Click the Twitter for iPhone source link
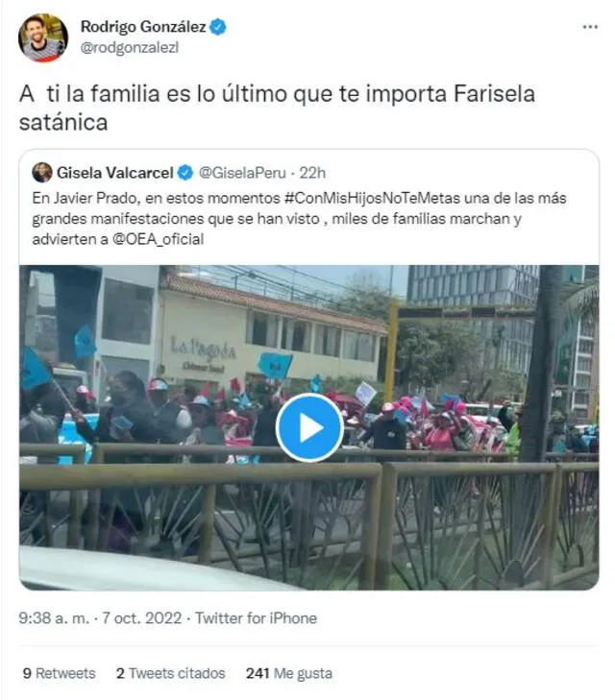This screenshot has height=700, width=615. (256, 617)
